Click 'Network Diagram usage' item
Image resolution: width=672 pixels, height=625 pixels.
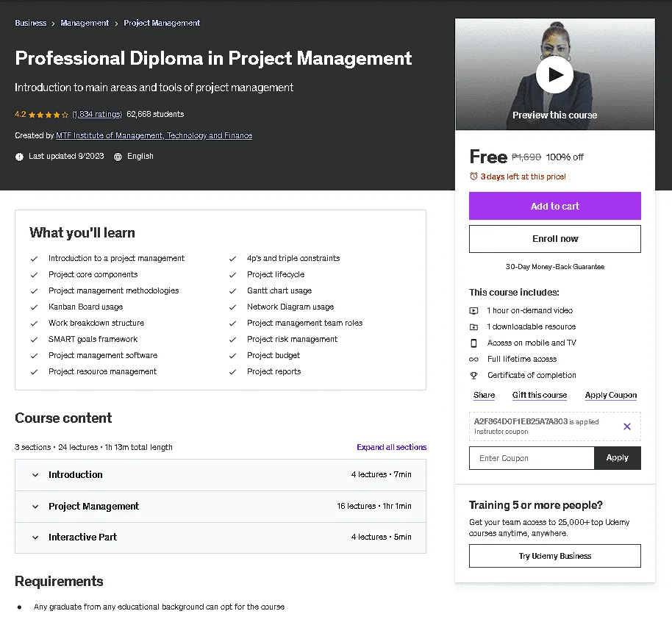[x=290, y=307]
